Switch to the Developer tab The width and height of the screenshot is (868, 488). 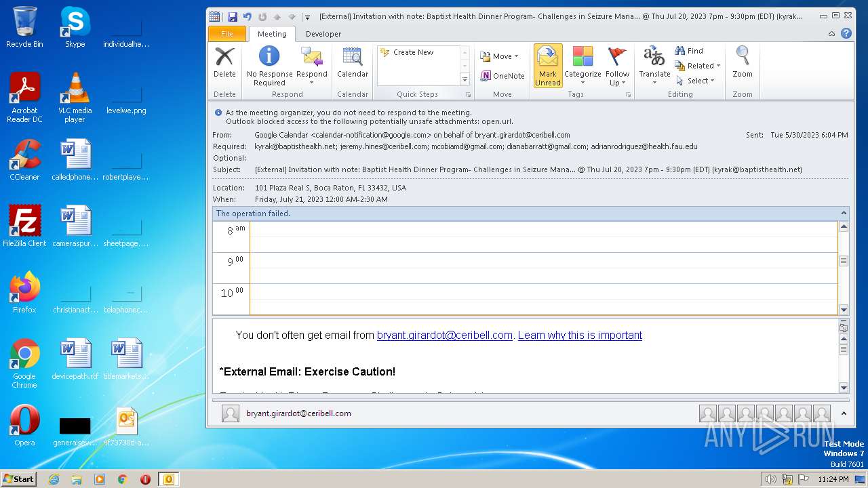[323, 34]
